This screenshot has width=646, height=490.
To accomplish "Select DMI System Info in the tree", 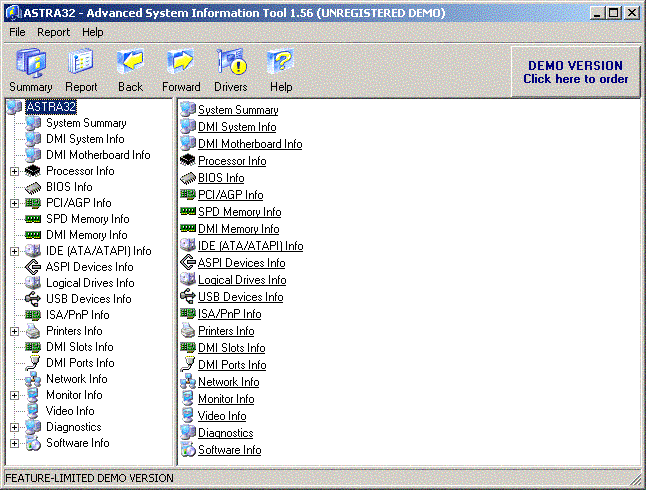I will [x=85, y=139].
